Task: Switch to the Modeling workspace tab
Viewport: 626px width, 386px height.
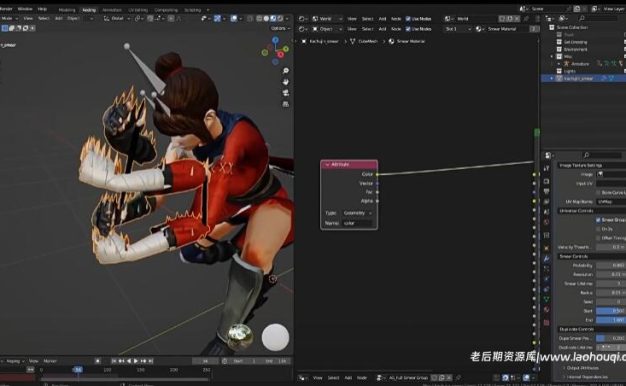Action: (x=67, y=10)
